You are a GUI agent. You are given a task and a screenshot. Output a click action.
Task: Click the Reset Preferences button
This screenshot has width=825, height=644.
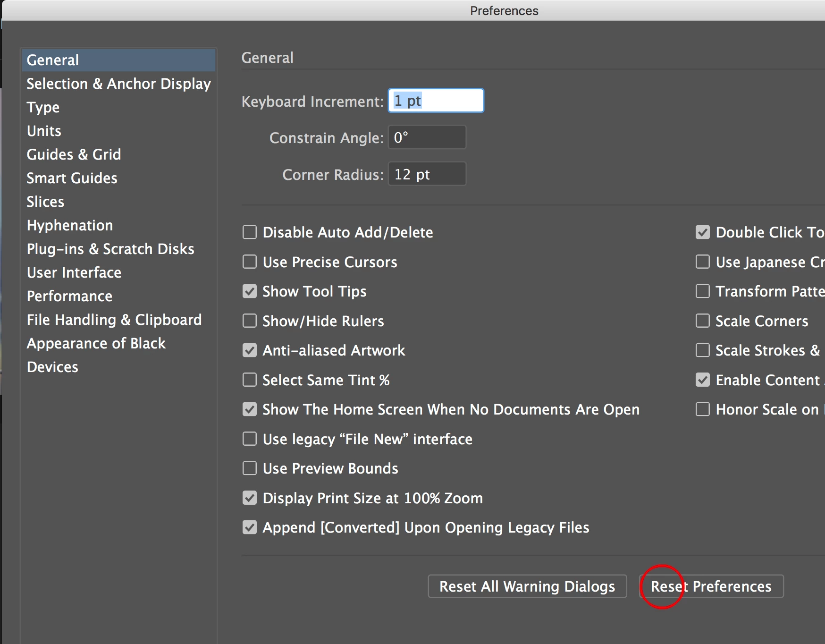(711, 586)
